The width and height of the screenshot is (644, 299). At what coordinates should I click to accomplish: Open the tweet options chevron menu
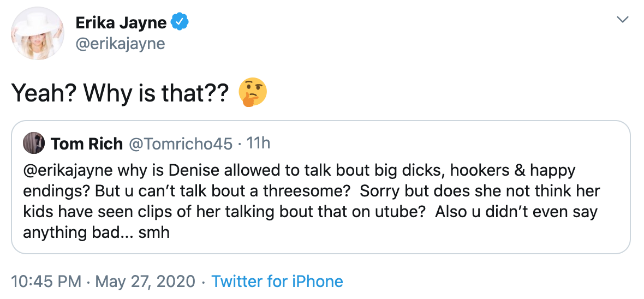pos(622,20)
